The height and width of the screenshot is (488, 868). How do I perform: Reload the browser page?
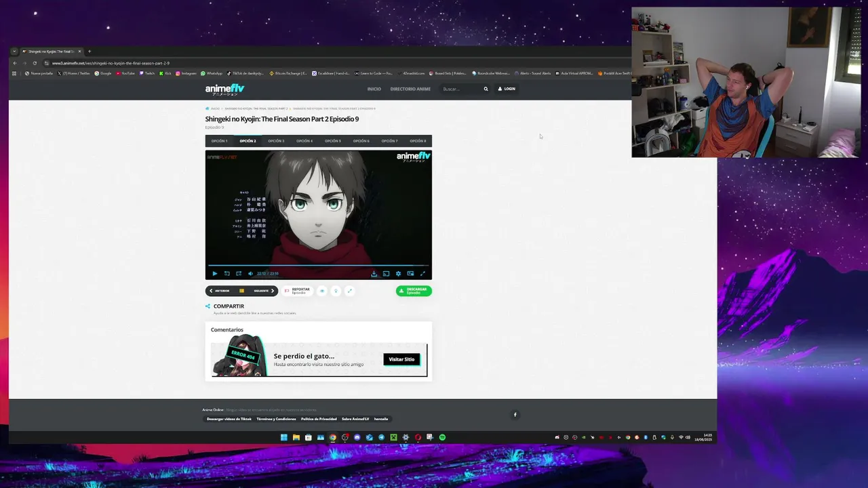point(35,63)
